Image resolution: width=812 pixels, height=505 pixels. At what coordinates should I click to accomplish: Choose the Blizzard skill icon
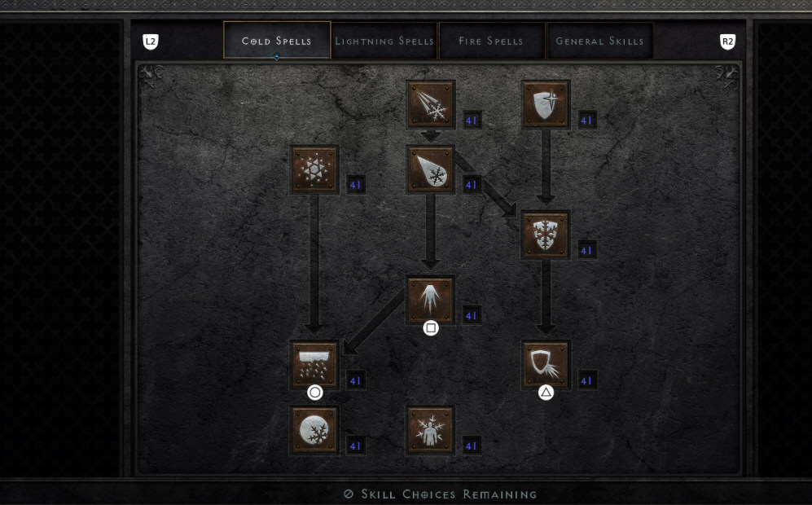(x=315, y=365)
